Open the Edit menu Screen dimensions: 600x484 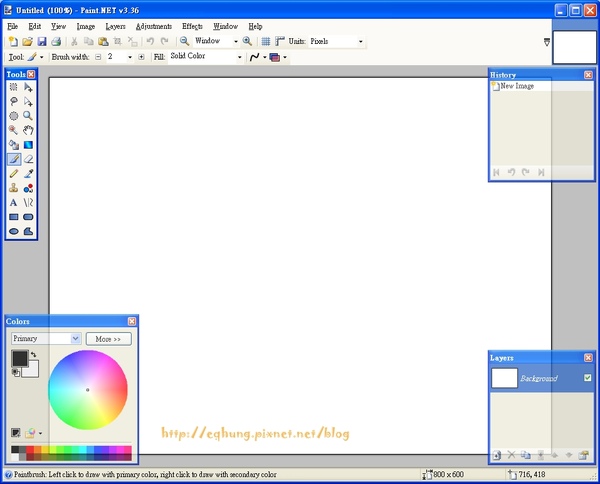pyautogui.click(x=34, y=26)
